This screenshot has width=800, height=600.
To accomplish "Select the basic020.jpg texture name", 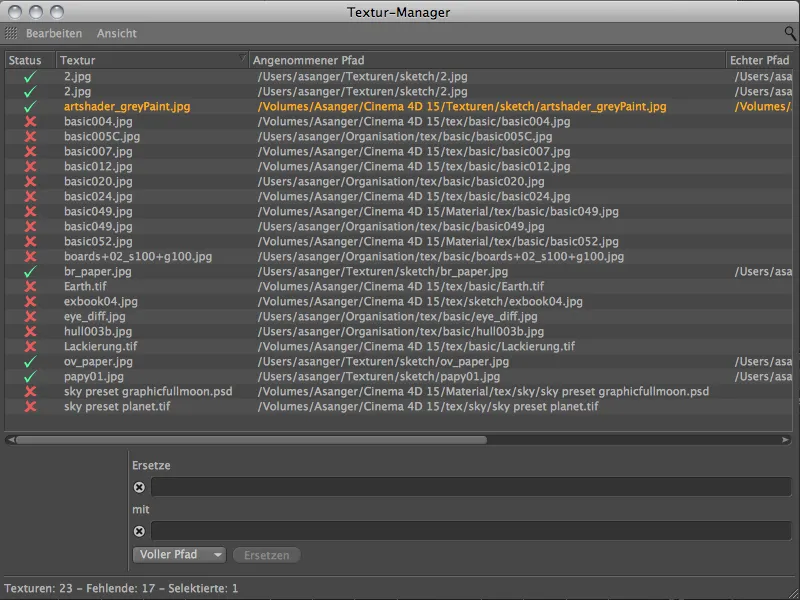I will point(98,182).
